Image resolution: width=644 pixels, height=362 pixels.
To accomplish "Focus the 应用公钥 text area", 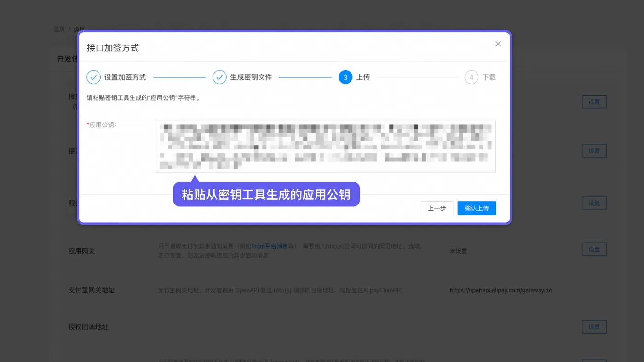I will 325,146.
